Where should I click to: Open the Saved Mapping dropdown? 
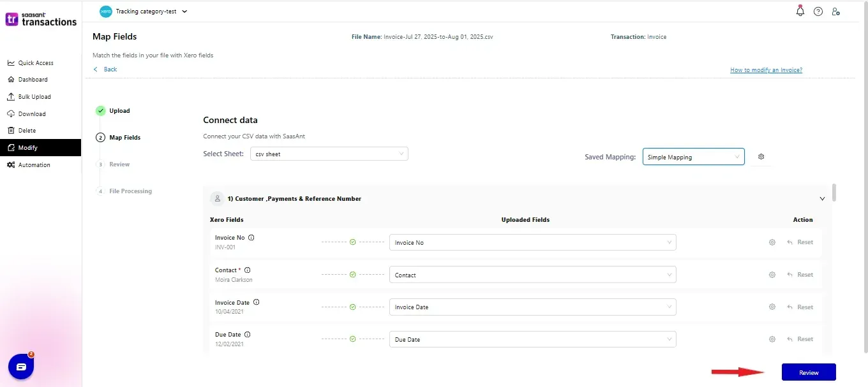(693, 157)
